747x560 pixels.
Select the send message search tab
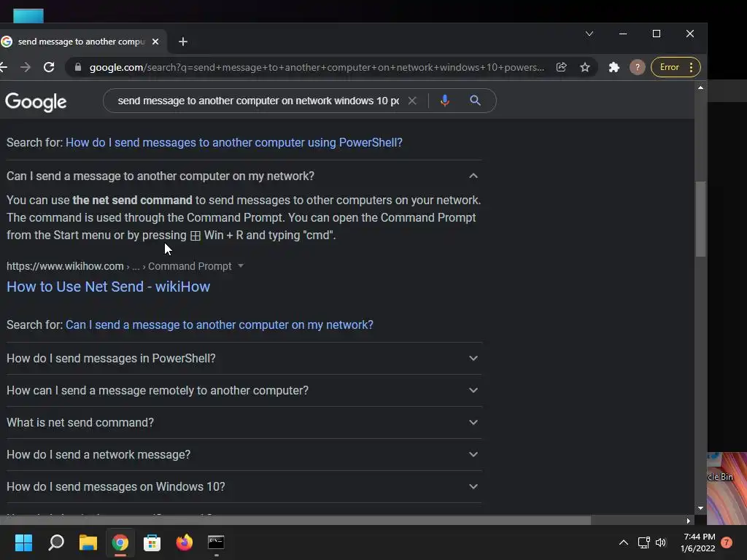pos(81,42)
